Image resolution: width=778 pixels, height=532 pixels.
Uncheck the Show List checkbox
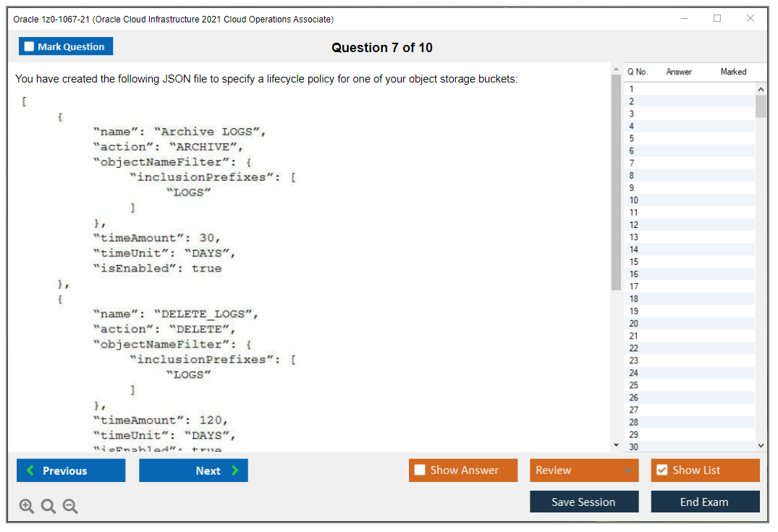[x=661, y=470]
